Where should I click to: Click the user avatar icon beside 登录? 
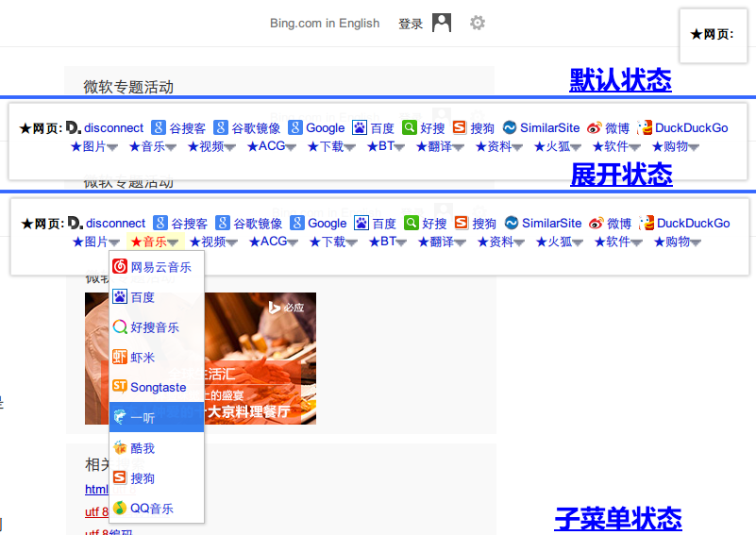click(441, 23)
